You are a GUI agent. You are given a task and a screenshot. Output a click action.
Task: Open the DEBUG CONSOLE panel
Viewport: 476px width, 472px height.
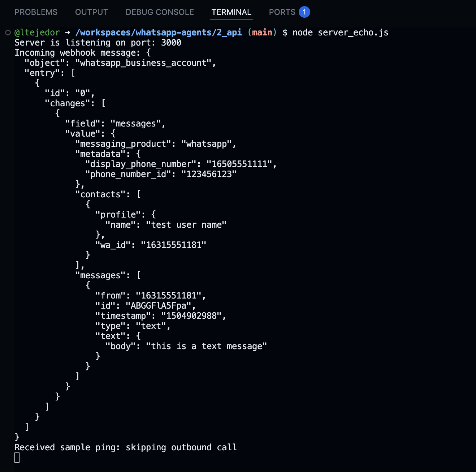159,12
